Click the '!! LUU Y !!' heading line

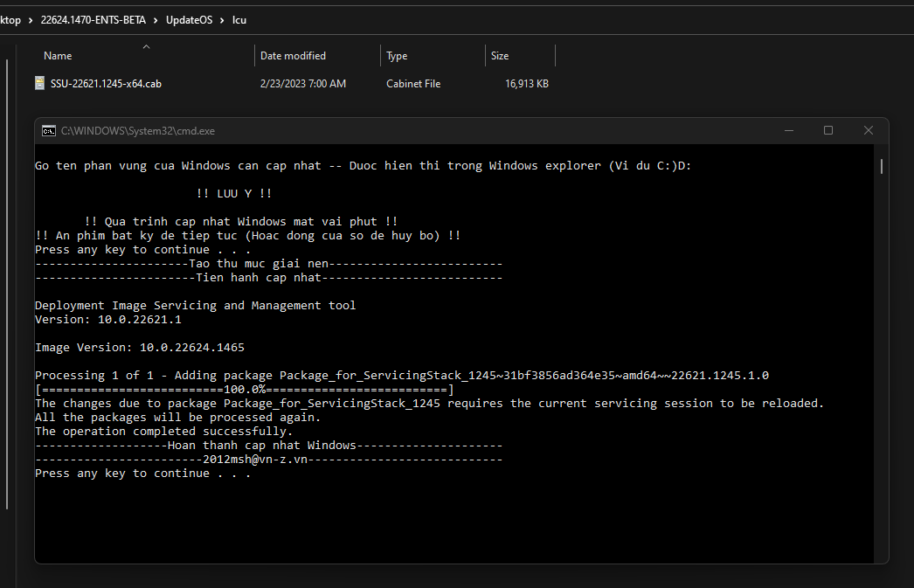pos(234,193)
